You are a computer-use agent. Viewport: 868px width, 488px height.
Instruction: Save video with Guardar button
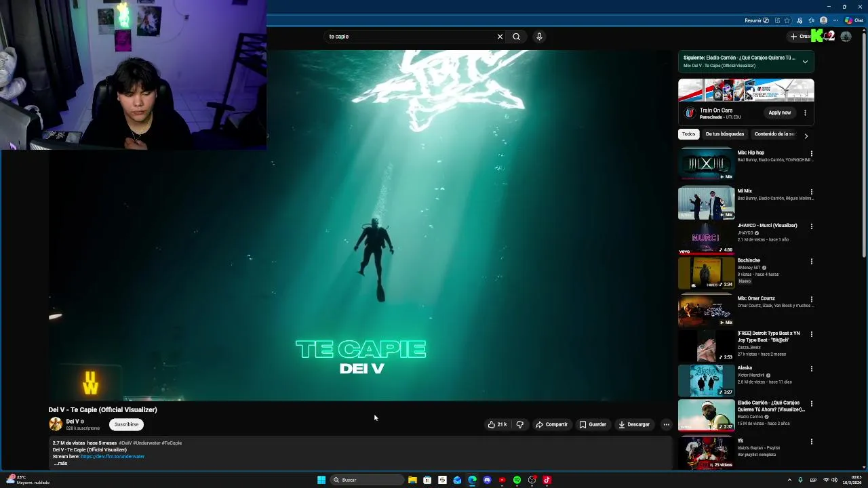coord(593,424)
